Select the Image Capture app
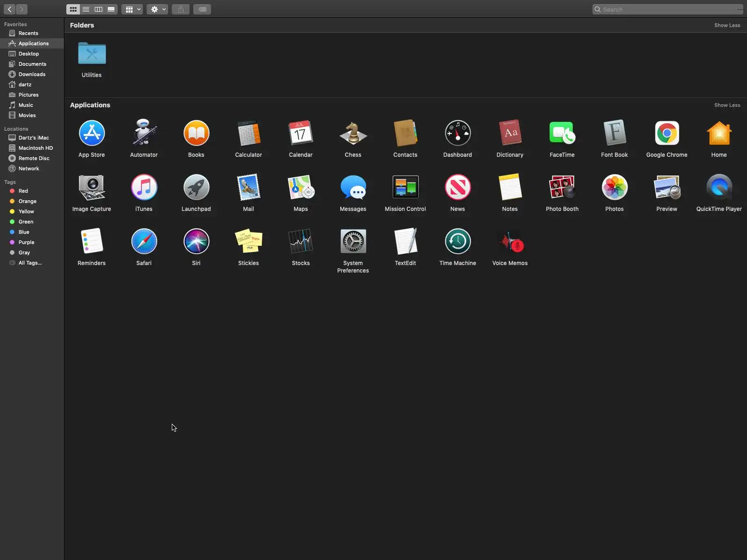 pos(92,188)
